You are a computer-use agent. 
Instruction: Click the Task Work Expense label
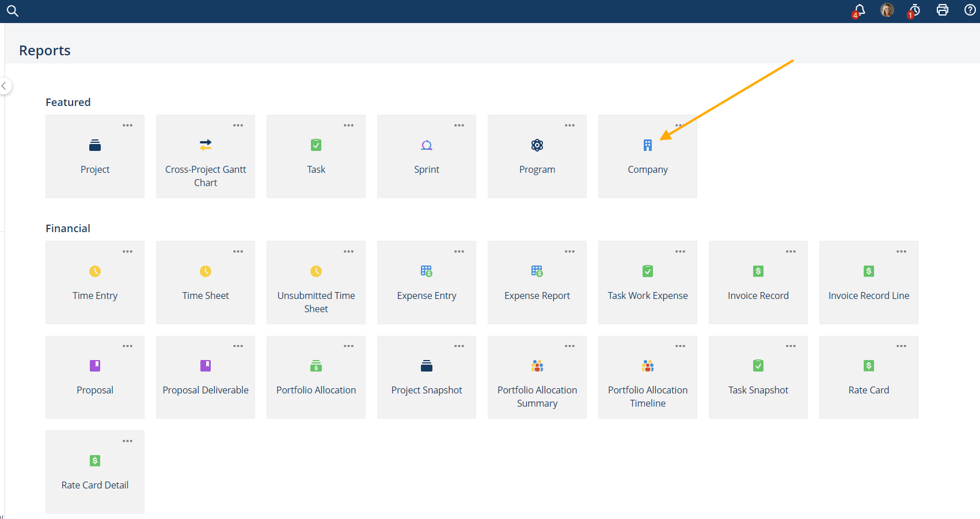pos(648,296)
